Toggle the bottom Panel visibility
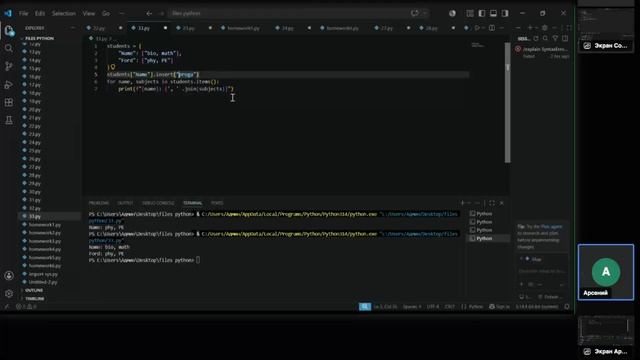The height and width of the screenshot is (360, 640). (493, 13)
